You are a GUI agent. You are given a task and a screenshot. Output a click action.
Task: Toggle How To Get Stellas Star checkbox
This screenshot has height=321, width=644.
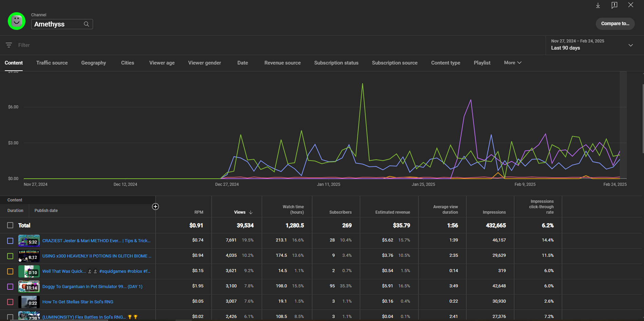(x=10, y=302)
